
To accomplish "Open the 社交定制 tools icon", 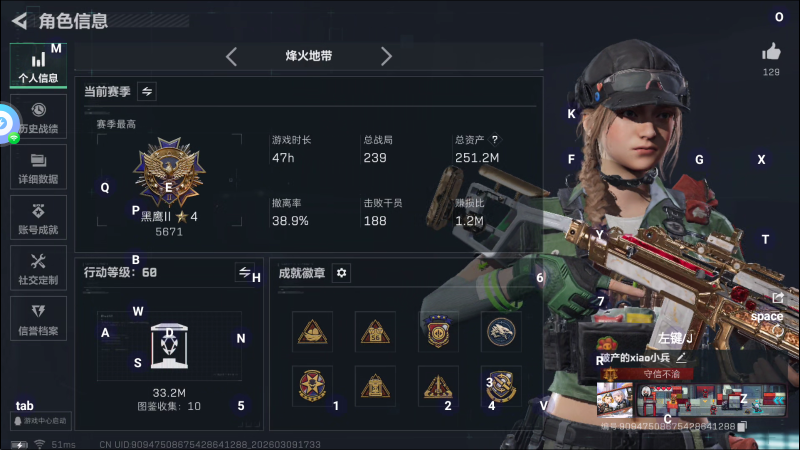I will 38,268.
